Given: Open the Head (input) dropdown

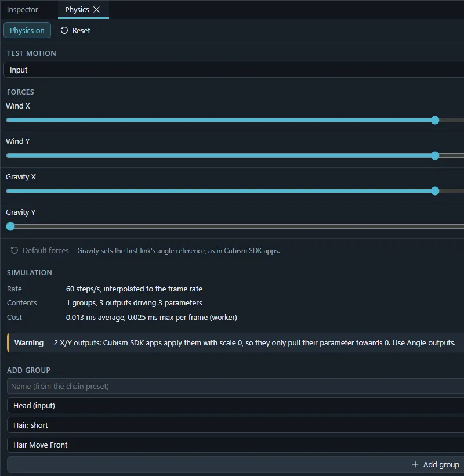Looking at the screenshot, I should (235, 406).
